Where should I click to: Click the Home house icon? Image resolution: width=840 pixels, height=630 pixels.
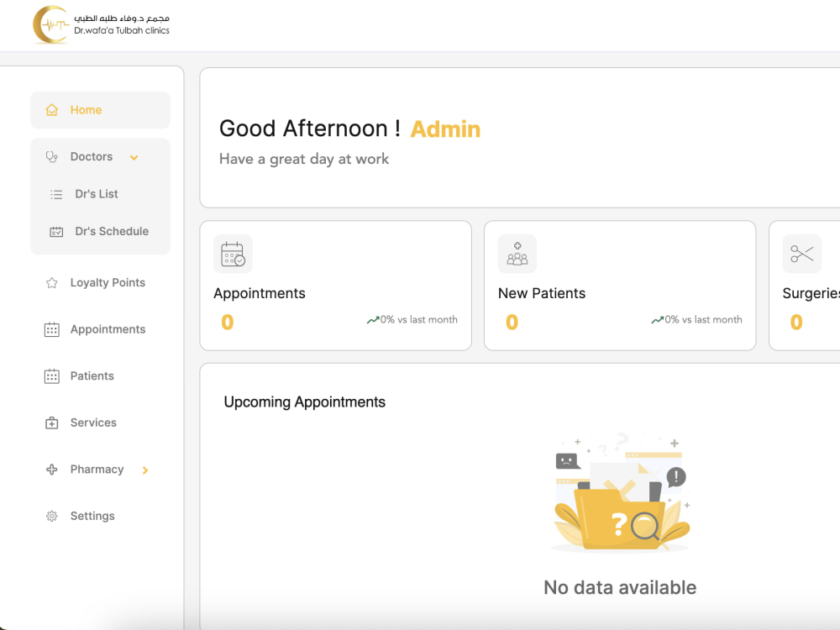coord(52,110)
